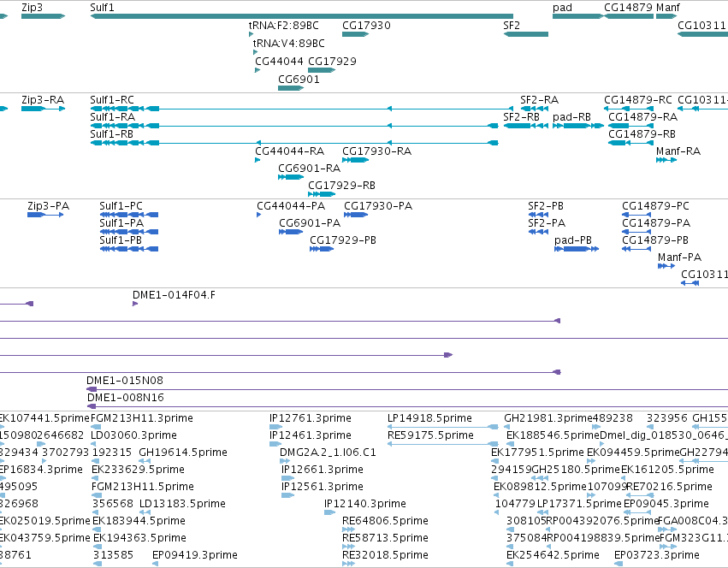The image size is (728, 568).
Task: Select CG17930-PA protein feature
Action: click(356, 215)
